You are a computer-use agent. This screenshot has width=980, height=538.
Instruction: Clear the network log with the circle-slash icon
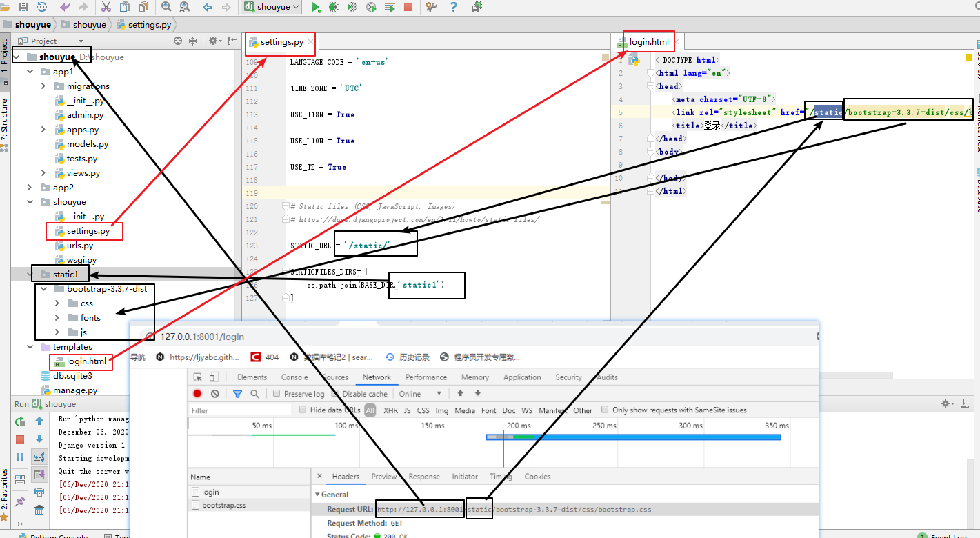click(x=215, y=394)
